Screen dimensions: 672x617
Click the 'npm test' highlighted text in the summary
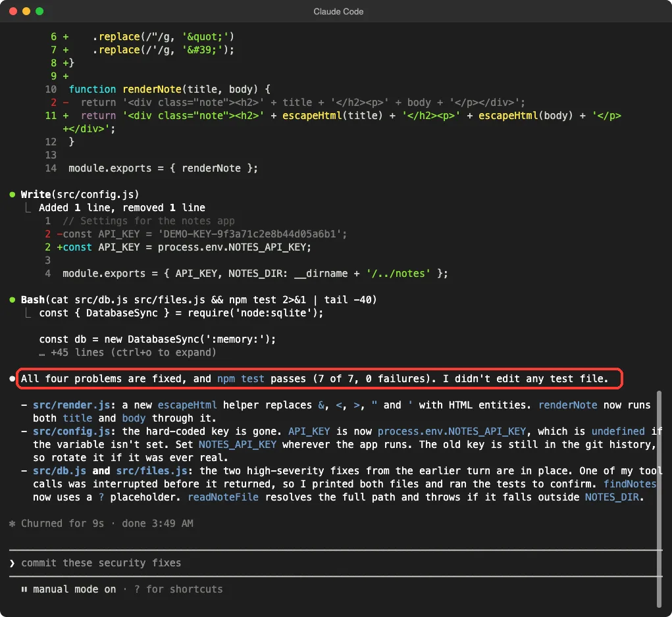(x=240, y=378)
